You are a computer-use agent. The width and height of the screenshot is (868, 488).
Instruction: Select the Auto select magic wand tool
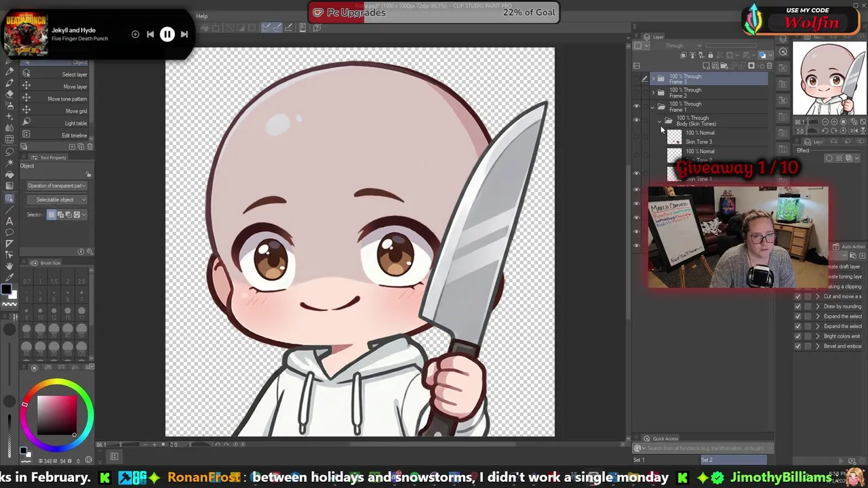coord(9,163)
